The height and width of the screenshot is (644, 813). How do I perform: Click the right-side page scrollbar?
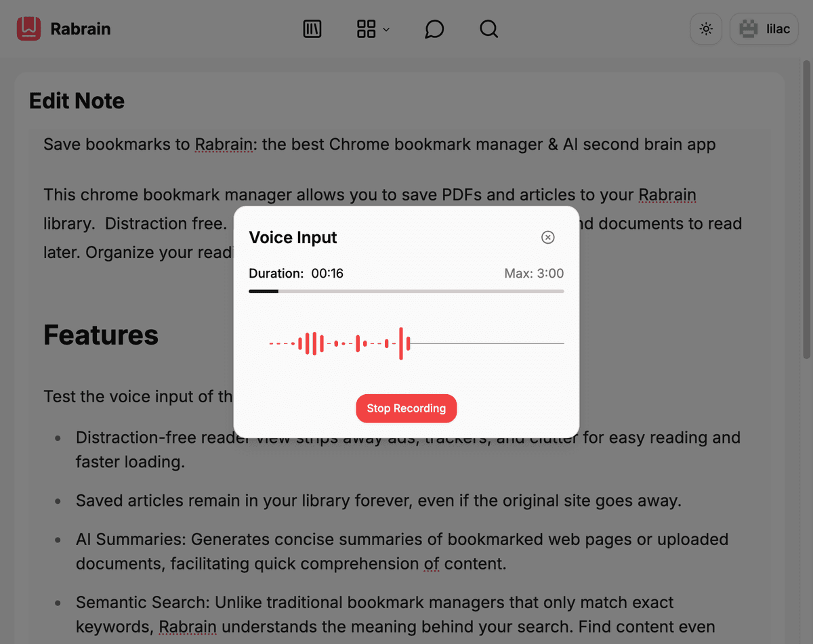(807, 203)
